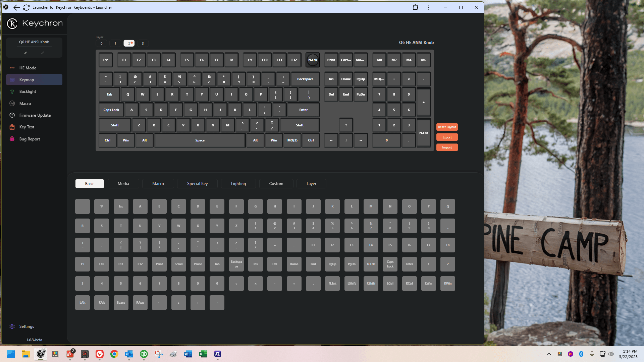
Task: Pick the LShift keycode in the palette
Action: (x=352, y=284)
